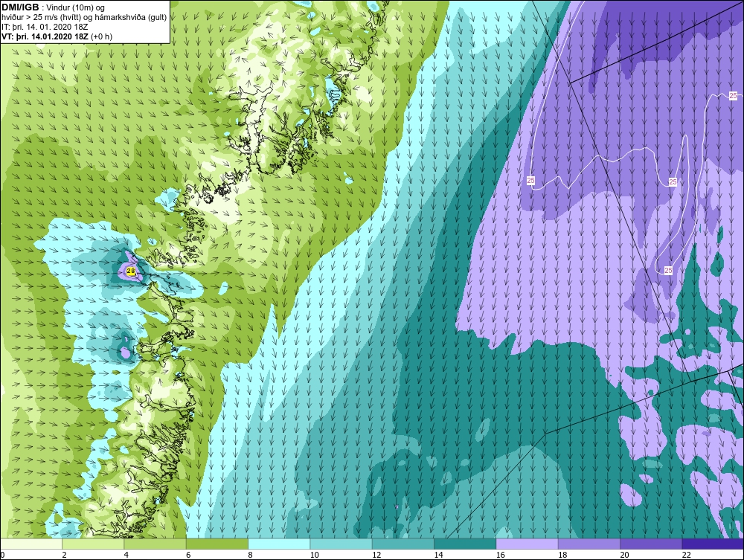Click the yellow 28 maximum gust marker
This screenshot has height=560, width=744.
point(131,271)
